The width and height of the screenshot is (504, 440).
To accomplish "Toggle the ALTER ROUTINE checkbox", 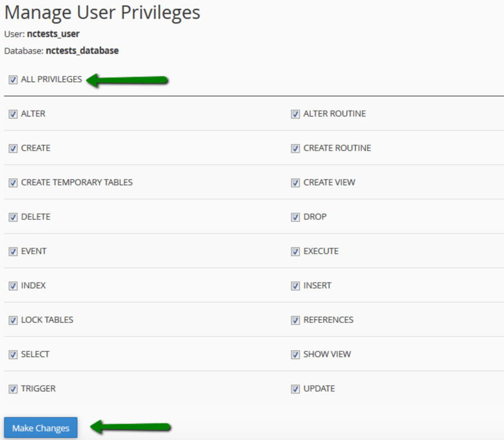I will 295,114.
